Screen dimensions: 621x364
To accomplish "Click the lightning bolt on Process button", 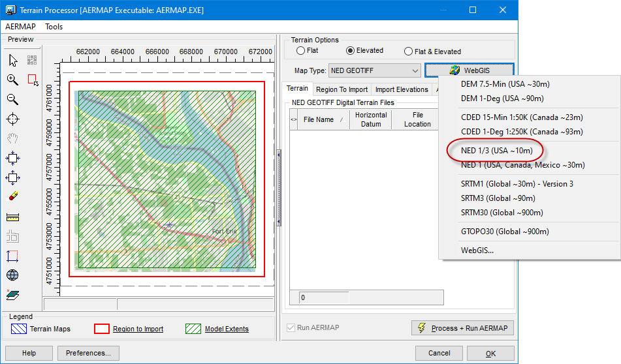I will [422, 328].
